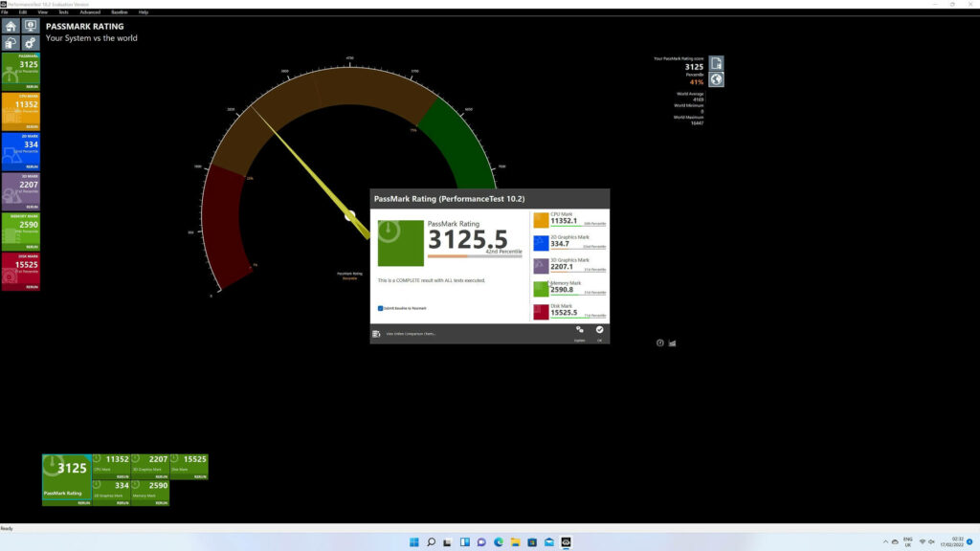Open Microsoft Edge from taskbar
The image size is (980, 551).
coord(498,542)
